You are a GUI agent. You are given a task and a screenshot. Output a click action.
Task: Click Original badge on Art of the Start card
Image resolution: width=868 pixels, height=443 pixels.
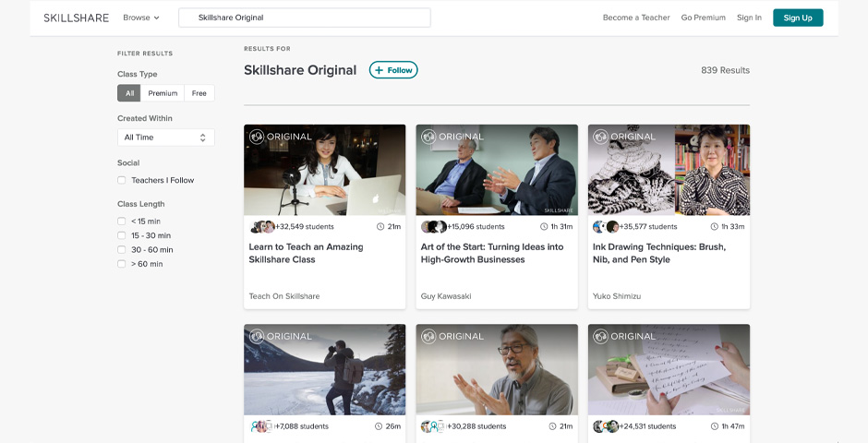(452, 137)
